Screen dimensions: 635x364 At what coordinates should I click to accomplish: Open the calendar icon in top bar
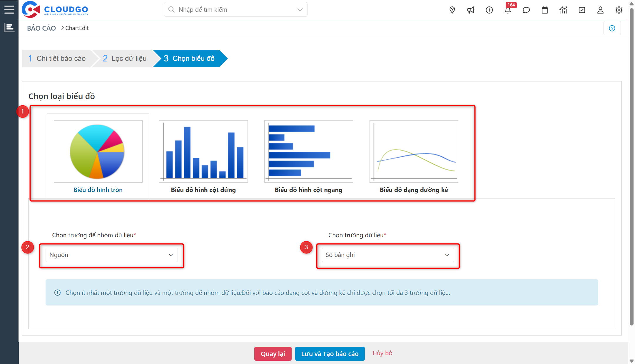(x=545, y=10)
